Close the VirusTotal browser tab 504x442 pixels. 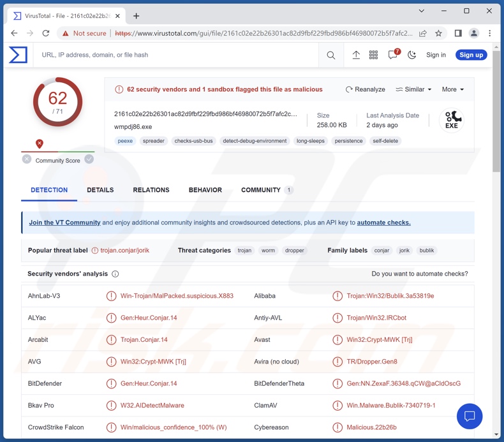tap(117, 16)
